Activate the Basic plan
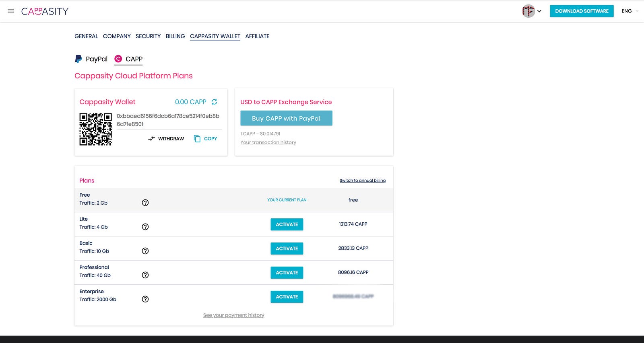The width and height of the screenshot is (644, 343). [287, 249]
